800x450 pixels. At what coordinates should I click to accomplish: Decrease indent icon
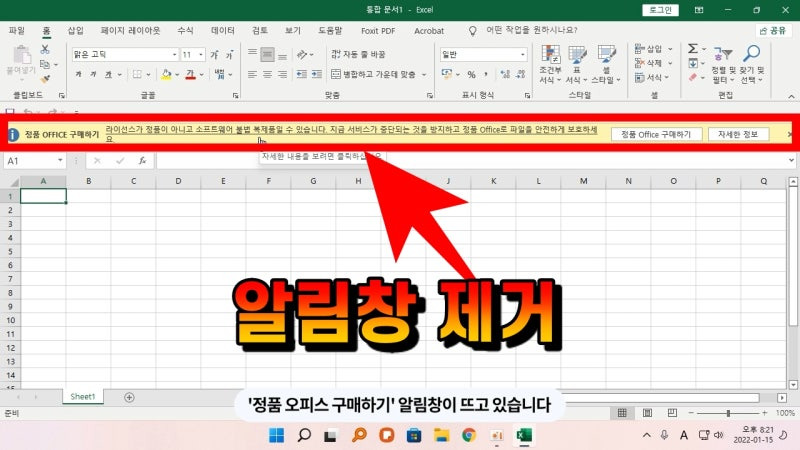[302, 74]
